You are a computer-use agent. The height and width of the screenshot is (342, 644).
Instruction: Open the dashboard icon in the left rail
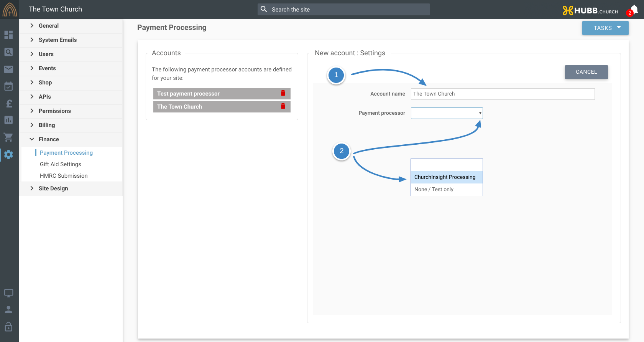click(8, 35)
